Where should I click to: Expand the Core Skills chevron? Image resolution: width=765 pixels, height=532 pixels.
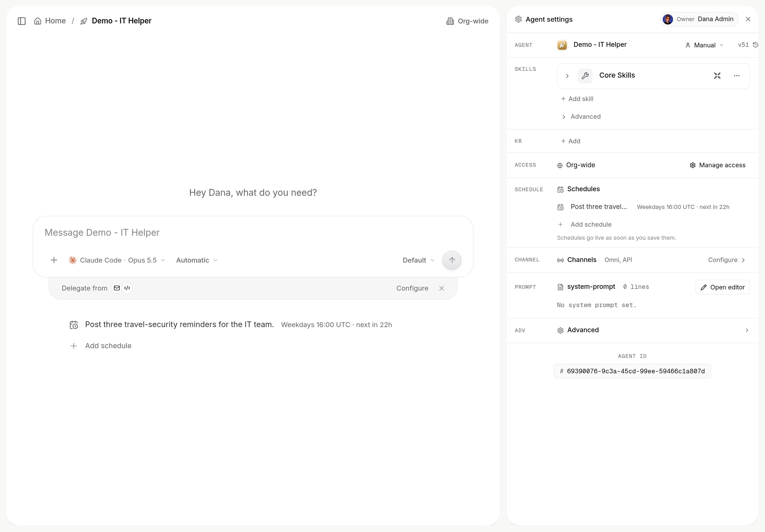click(x=567, y=76)
